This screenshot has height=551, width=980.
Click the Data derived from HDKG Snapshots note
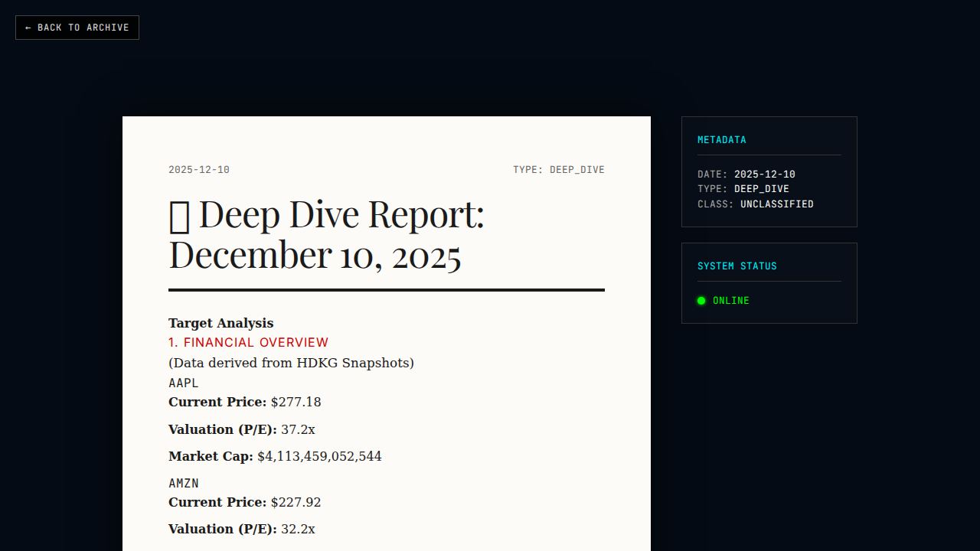tap(291, 363)
